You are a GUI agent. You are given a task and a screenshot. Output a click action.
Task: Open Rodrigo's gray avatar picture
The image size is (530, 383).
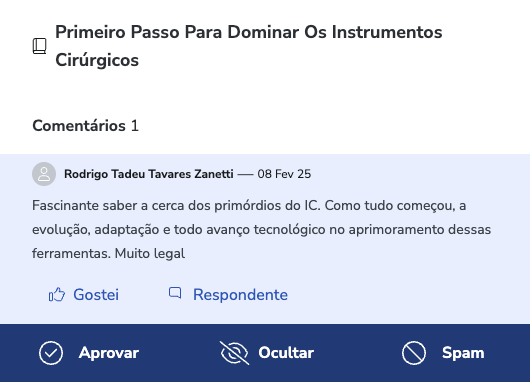click(x=44, y=174)
